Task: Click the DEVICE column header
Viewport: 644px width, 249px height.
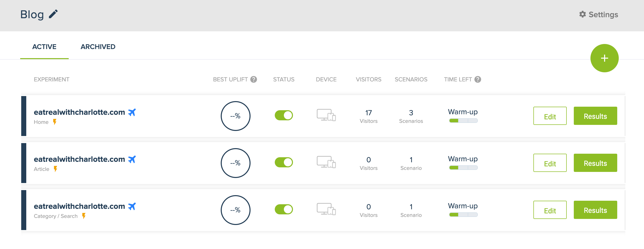Action: click(326, 79)
